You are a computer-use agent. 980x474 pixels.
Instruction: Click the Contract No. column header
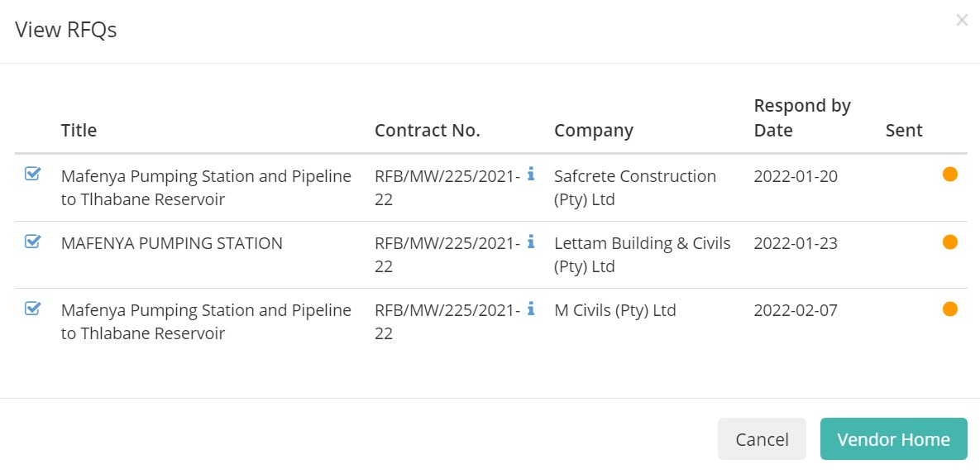[428, 130]
